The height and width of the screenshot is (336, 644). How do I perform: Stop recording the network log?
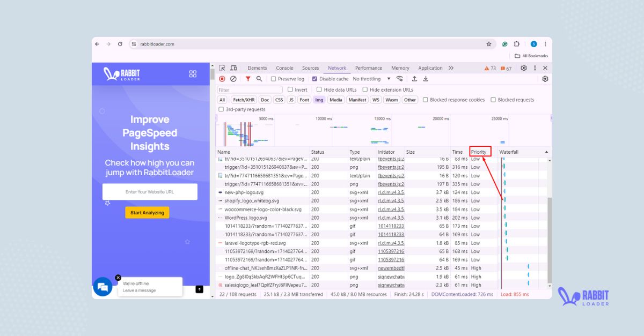coord(222,78)
